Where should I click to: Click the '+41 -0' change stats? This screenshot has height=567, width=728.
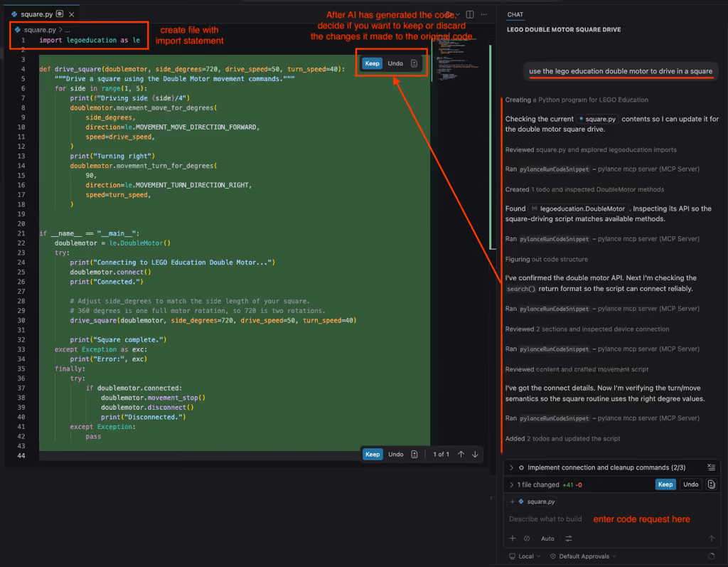point(572,484)
